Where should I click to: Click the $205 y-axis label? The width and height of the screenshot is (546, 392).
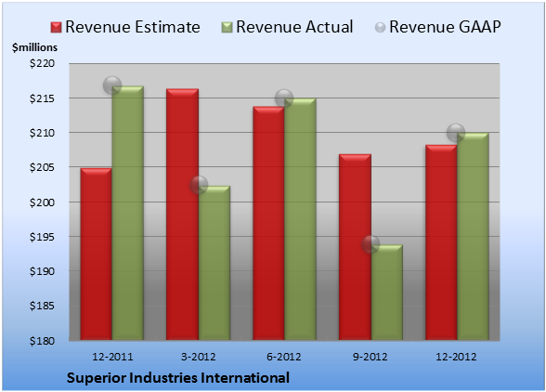(42, 167)
